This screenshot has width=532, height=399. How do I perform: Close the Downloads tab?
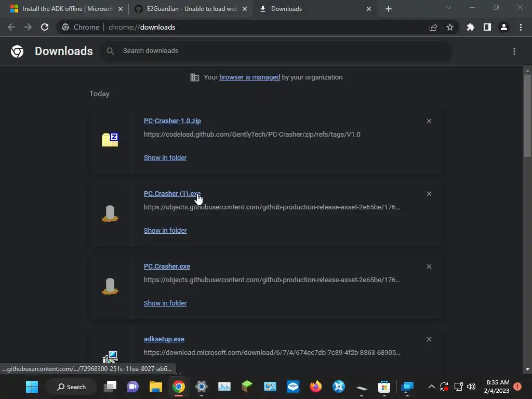(369, 9)
